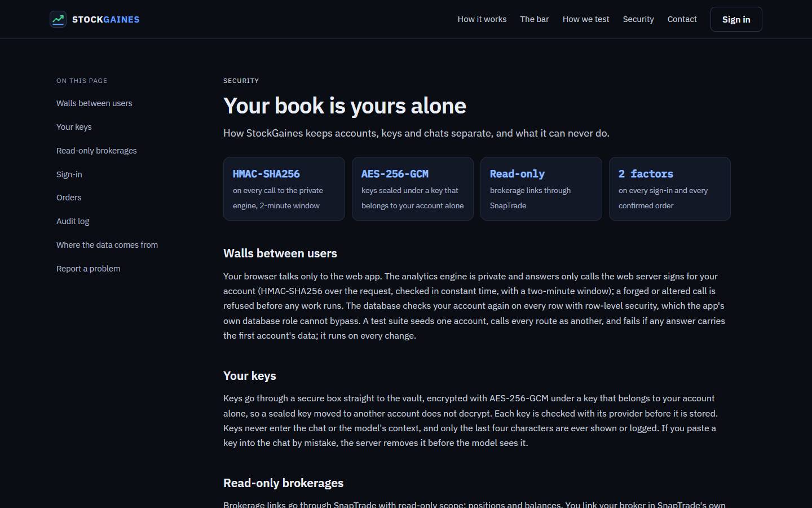The height and width of the screenshot is (508, 812).
Task: Jump to Sign-in section in sidebar
Action: (69, 174)
